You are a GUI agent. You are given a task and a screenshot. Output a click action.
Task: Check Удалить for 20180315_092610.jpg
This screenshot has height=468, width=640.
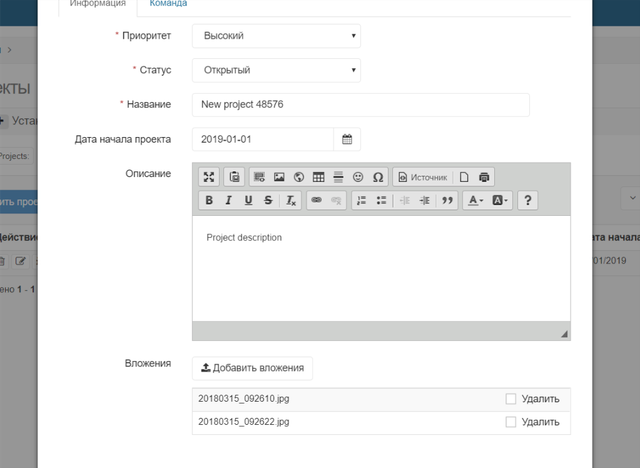511,399
